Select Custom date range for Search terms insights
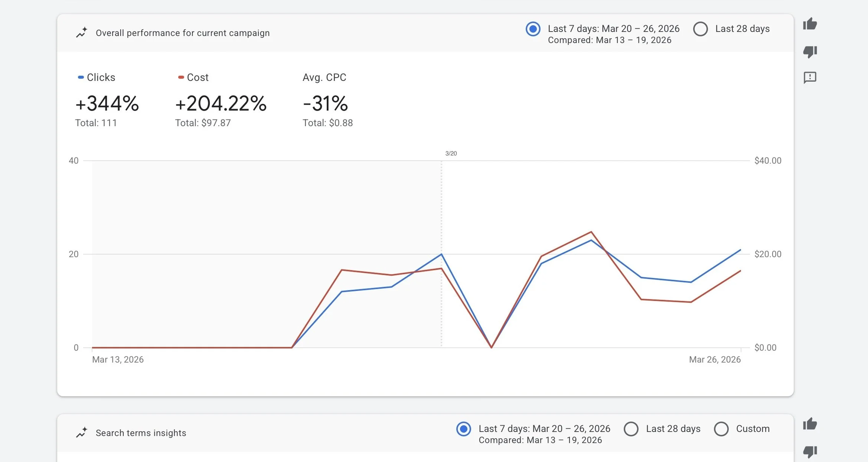Viewport: 868px width, 462px height. click(722, 429)
